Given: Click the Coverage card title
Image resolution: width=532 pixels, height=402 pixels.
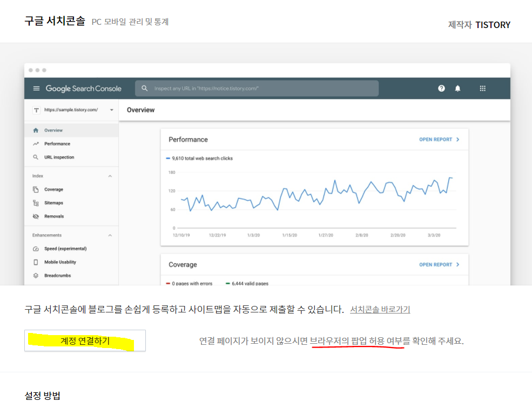Looking at the screenshot, I should pos(183,265).
